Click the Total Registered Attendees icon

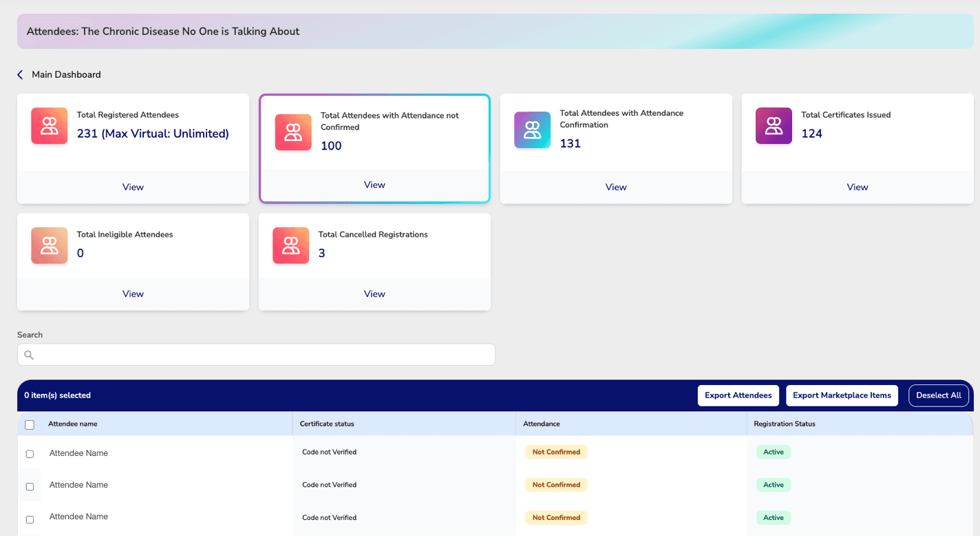tap(49, 126)
